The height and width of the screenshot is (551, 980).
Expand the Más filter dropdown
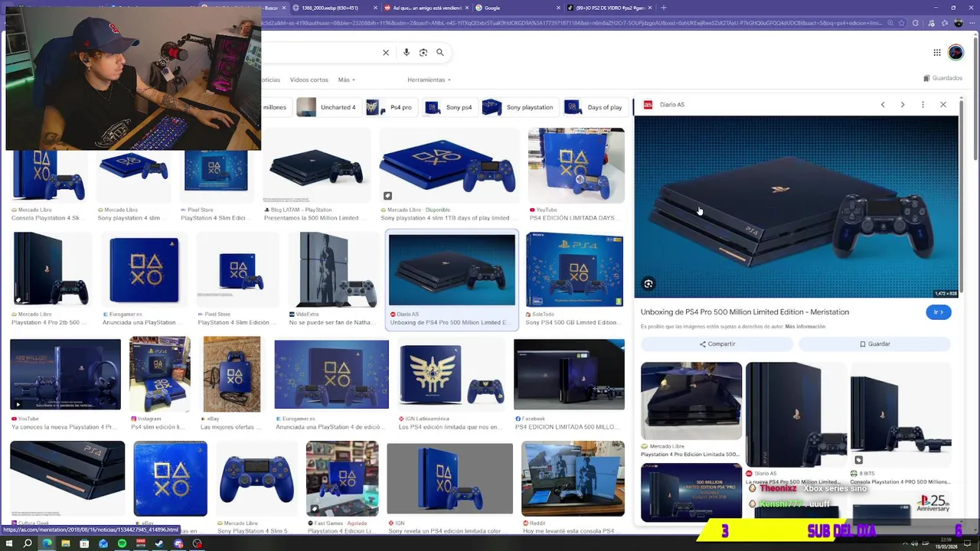click(x=346, y=80)
